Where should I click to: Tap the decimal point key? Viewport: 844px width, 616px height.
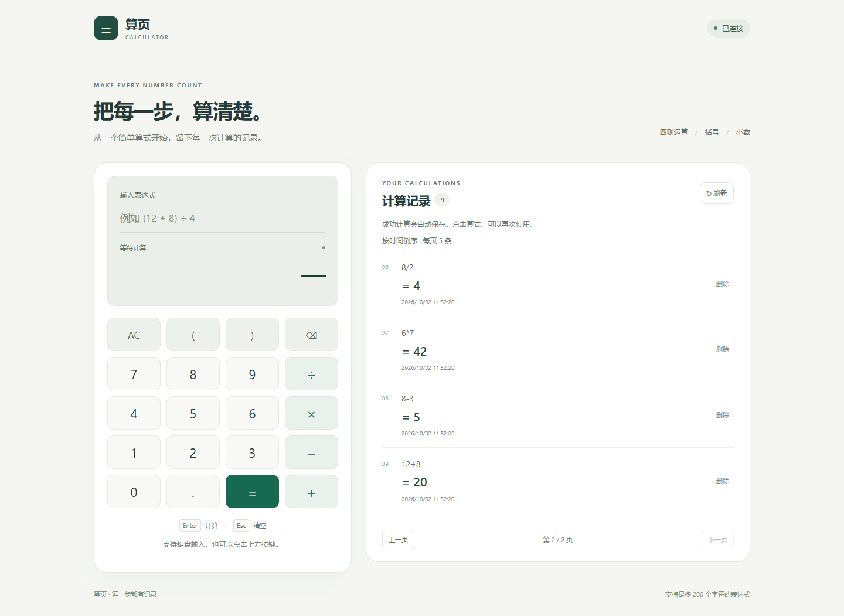pyautogui.click(x=193, y=492)
